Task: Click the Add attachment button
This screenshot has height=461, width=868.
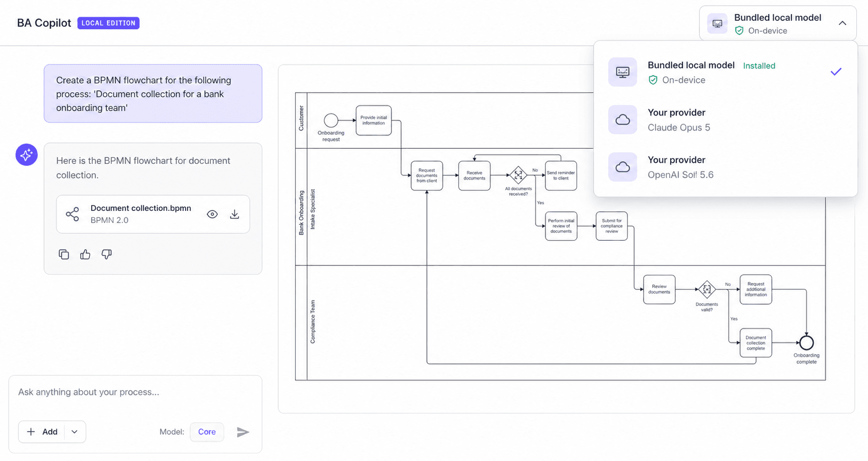Action: (x=42, y=432)
